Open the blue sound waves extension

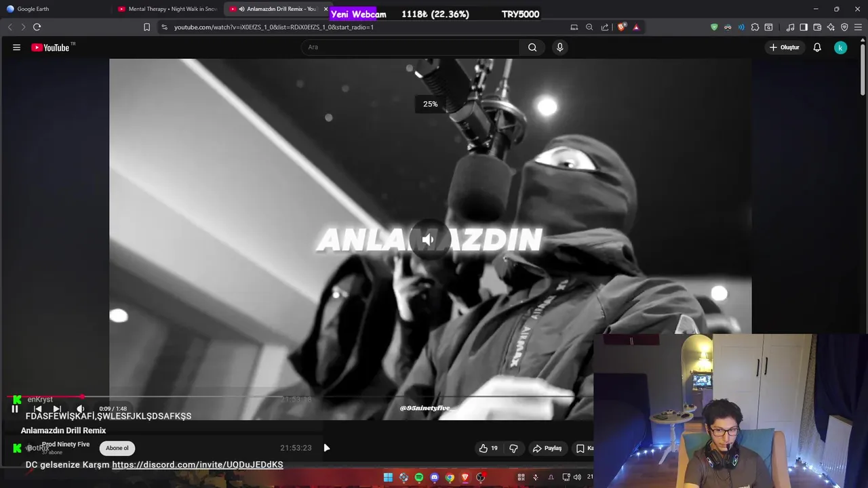coord(741,27)
